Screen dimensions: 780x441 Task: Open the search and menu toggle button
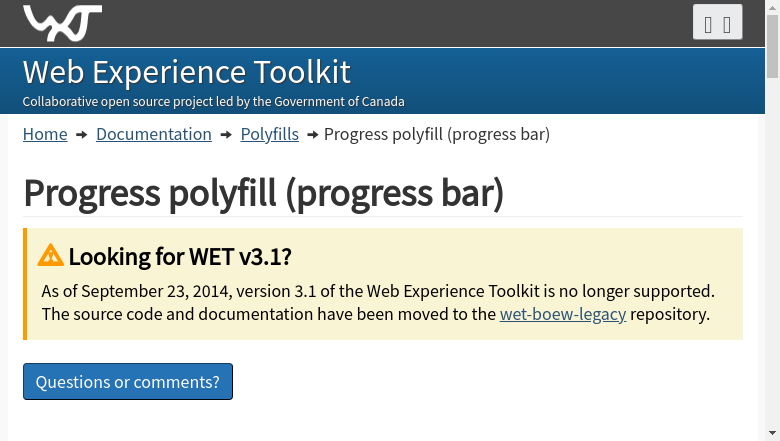coord(717,23)
